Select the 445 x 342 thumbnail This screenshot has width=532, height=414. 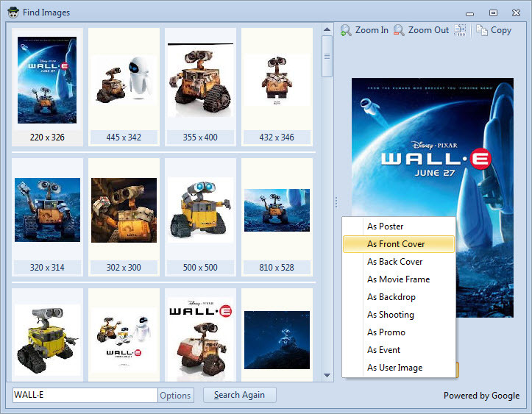(x=124, y=88)
